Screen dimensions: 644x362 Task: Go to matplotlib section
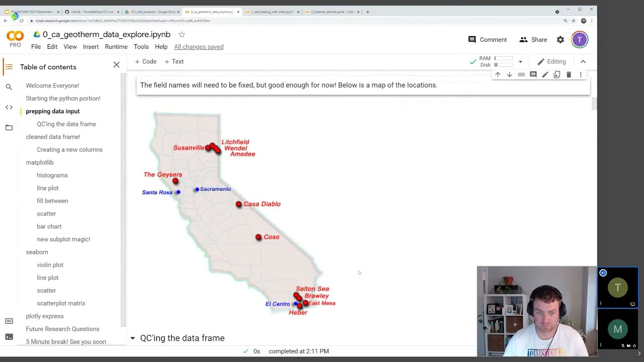39,162
